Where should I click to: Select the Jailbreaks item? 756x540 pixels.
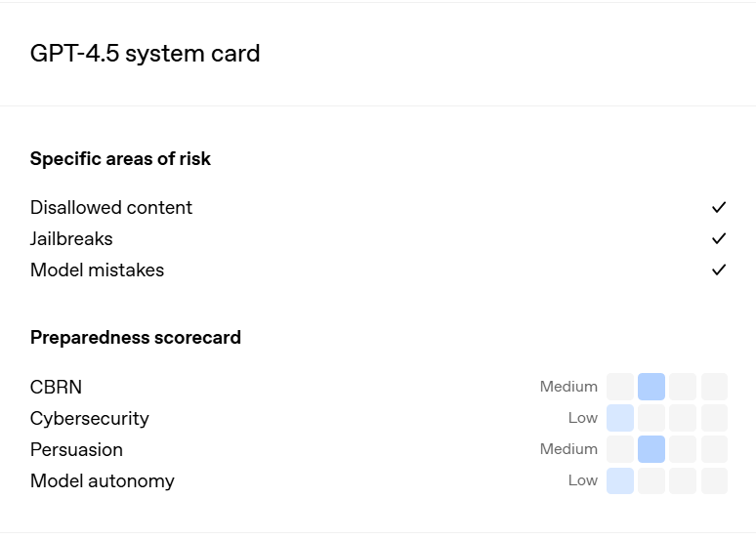pos(71,238)
